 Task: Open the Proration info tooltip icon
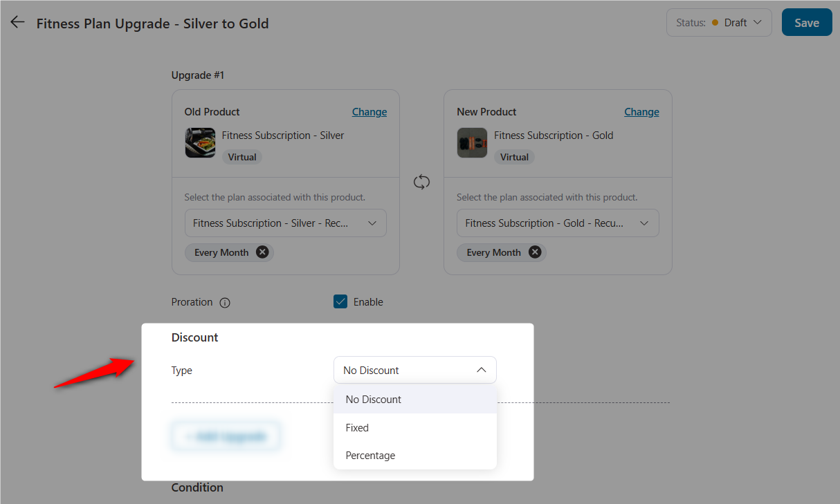tap(225, 302)
